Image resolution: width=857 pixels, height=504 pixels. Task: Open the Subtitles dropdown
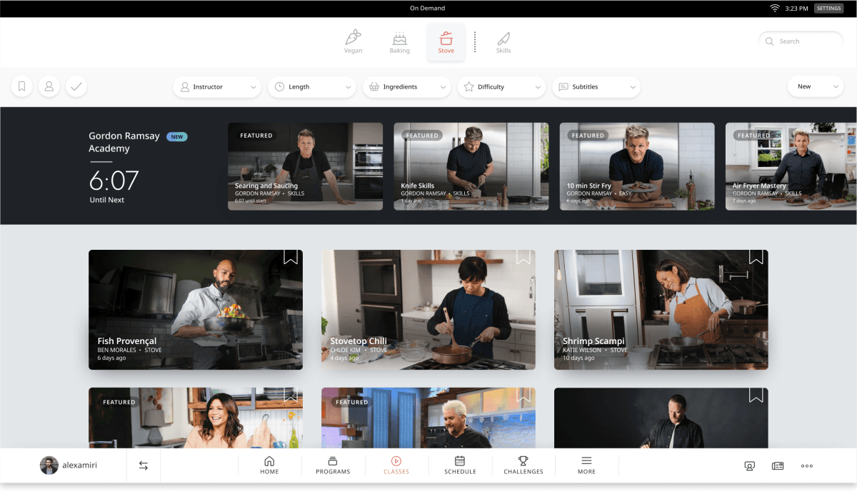(596, 87)
